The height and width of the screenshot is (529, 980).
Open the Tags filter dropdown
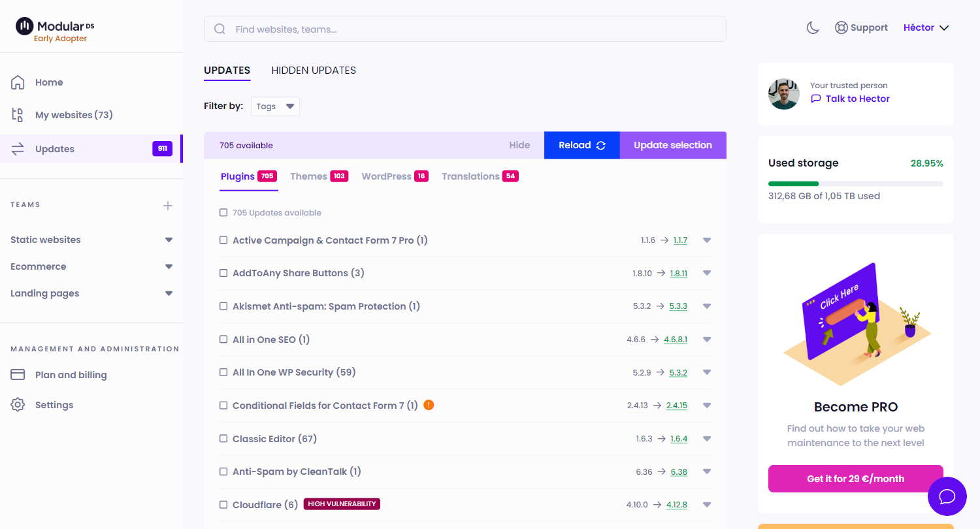[x=275, y=106]
